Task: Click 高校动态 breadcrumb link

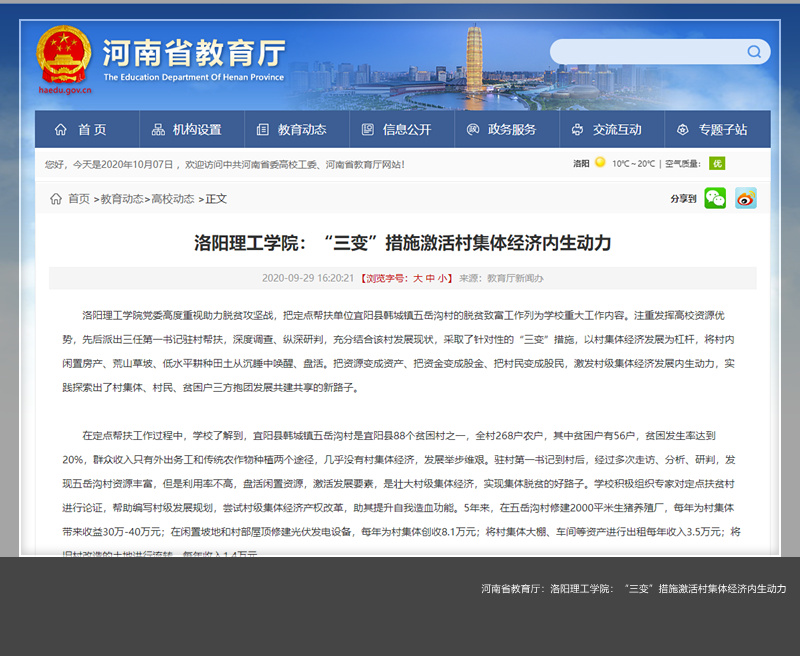Action: tap(172, 199)
